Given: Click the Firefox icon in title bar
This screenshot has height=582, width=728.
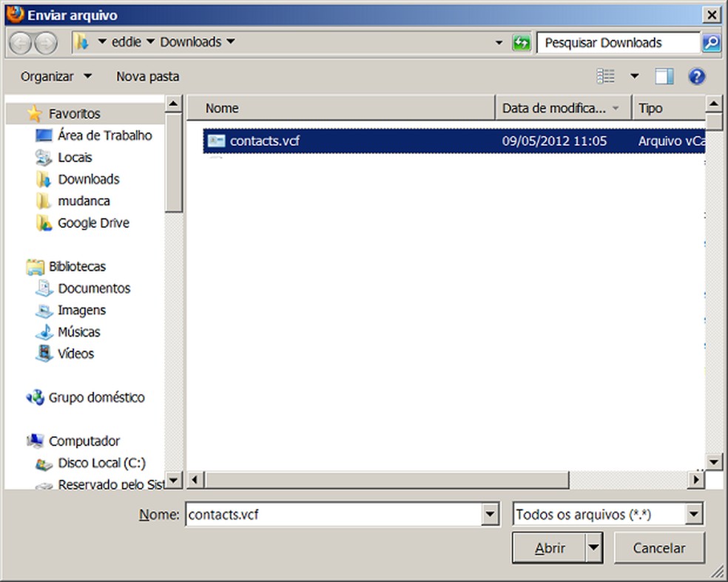Looking at the screenshot, I should point(15,14).
